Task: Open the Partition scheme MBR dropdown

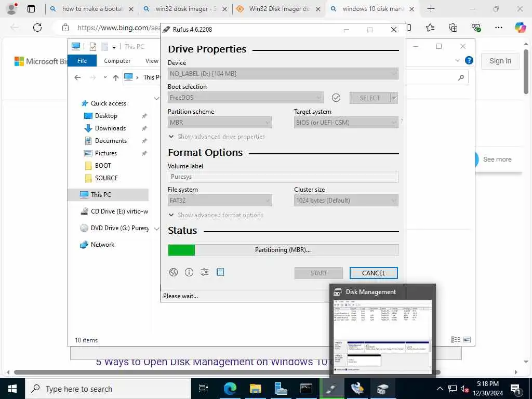Action: coord(220,123)
